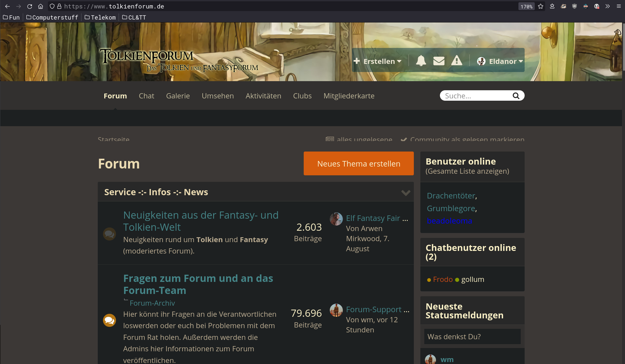This screenshot has height=364, width=625.
Task: Open Fragen zum Forum und an das Forum-Team
Action: [198, 284]
